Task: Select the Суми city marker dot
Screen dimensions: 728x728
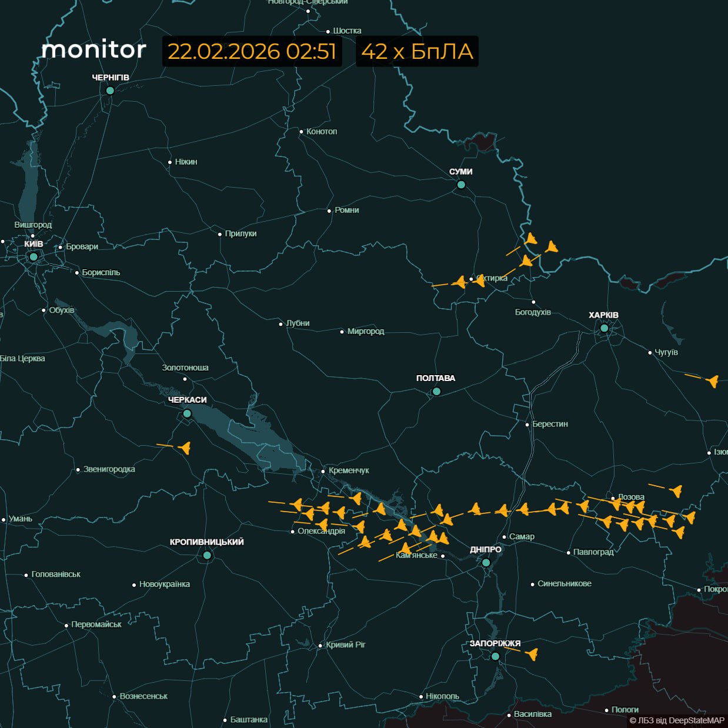Action: click(461, 185)
